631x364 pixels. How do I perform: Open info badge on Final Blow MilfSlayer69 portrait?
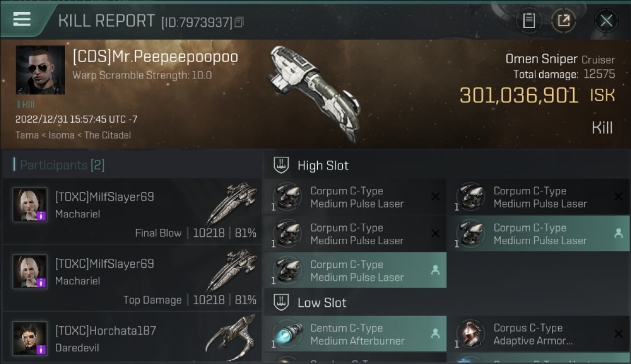pyautogui.click(x=41, y=216)
